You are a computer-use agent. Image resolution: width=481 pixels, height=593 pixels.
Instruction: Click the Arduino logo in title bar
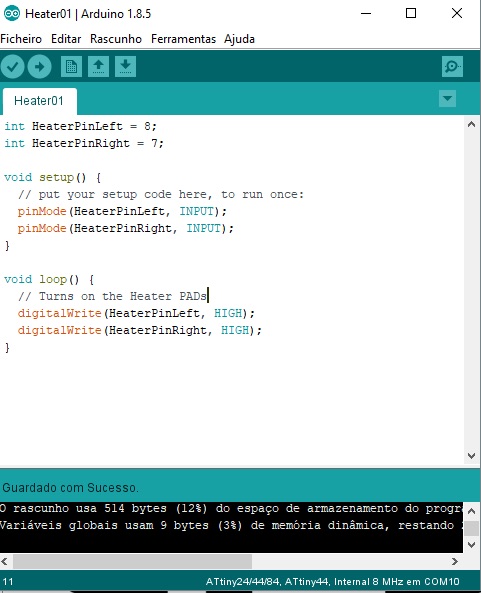11,14
